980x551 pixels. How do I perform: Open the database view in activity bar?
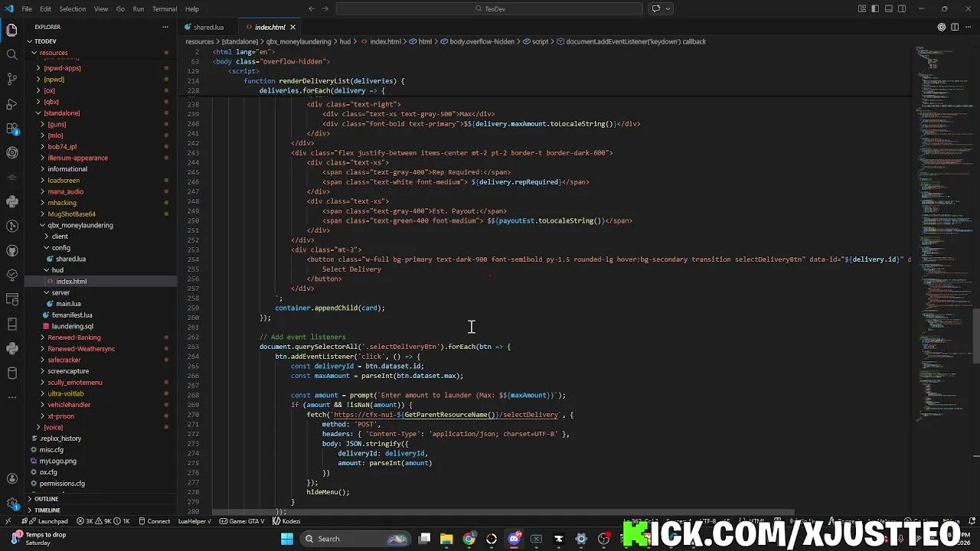pyautogui.click(x=11, y=373)
